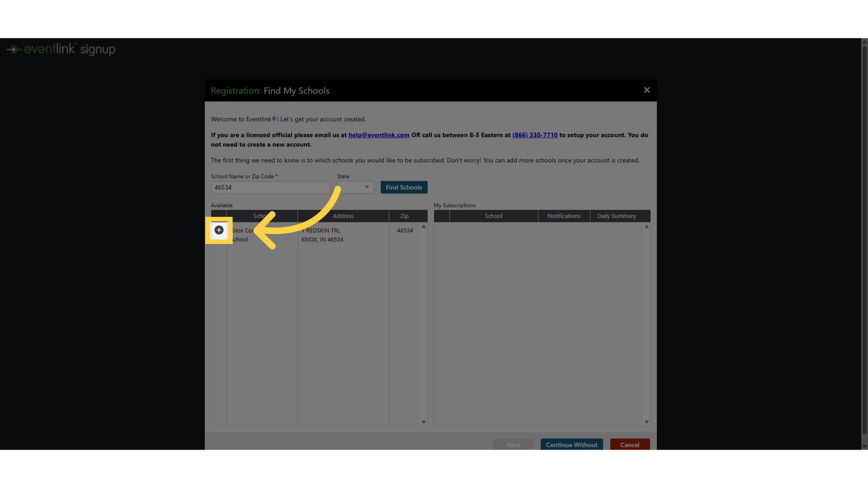Select the Notifications column header

(564, 216)
